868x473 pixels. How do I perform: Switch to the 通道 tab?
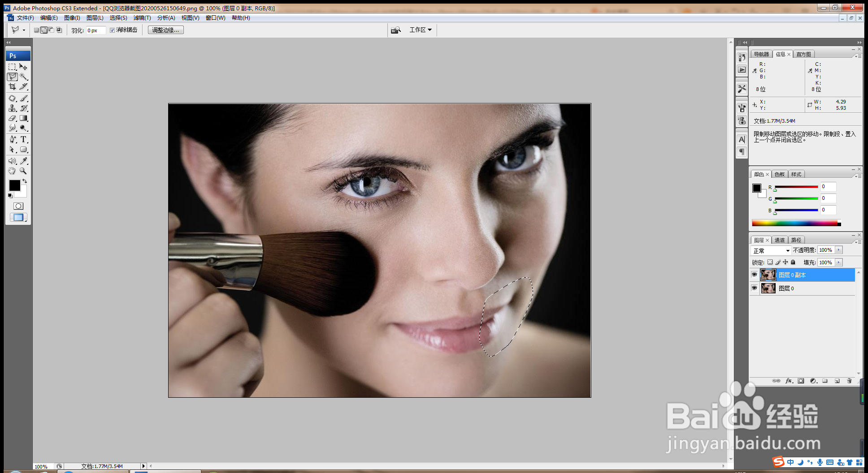tap(780, 240)
